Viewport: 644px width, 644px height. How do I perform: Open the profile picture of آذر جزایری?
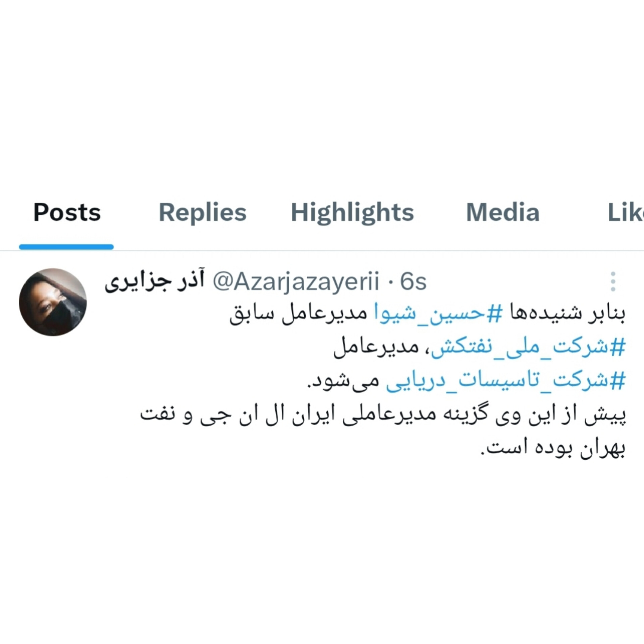(x=53, y=302)
